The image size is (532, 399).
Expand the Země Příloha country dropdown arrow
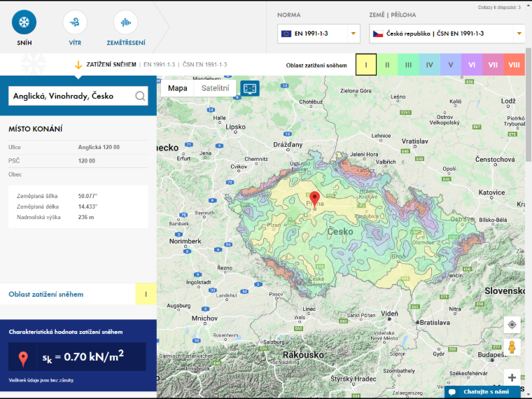[x=519, y=34]
